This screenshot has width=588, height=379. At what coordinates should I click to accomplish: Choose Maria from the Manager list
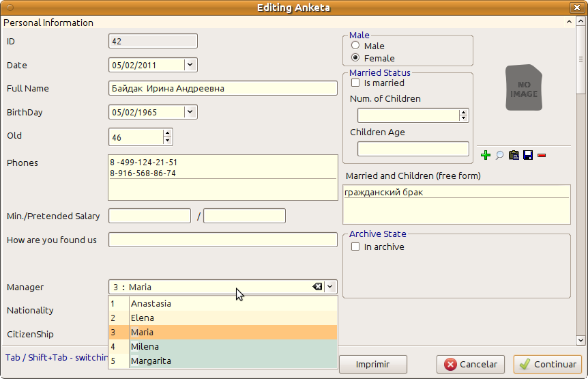(x=223, y=332)
